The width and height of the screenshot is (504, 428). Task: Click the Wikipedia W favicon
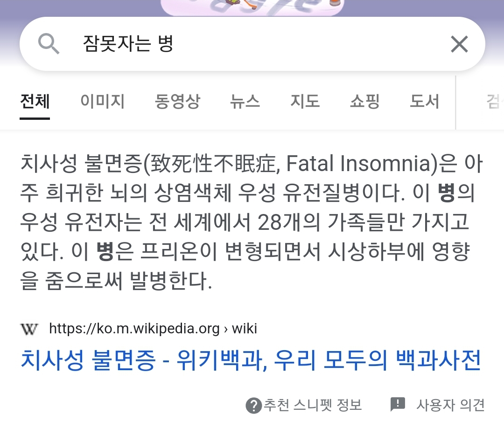pos(29,329)
